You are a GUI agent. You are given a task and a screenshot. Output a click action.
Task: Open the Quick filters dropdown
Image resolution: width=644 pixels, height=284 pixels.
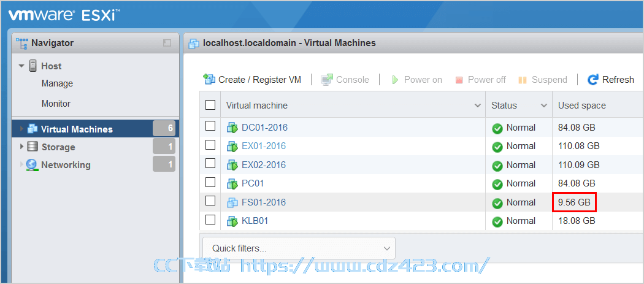[x=299, y=248]
